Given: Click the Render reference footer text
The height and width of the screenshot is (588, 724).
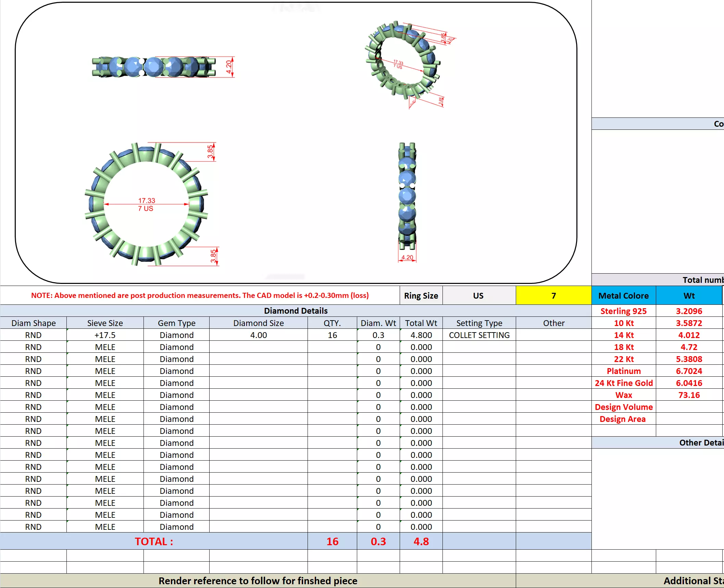Looking at the screenshot, I should pyautogui.click(x=258, y=581).
